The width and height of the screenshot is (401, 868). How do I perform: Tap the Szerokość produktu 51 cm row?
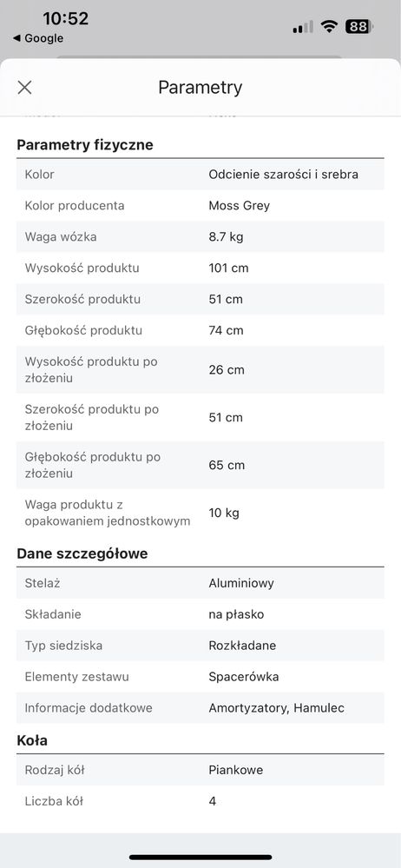[200, 299]
